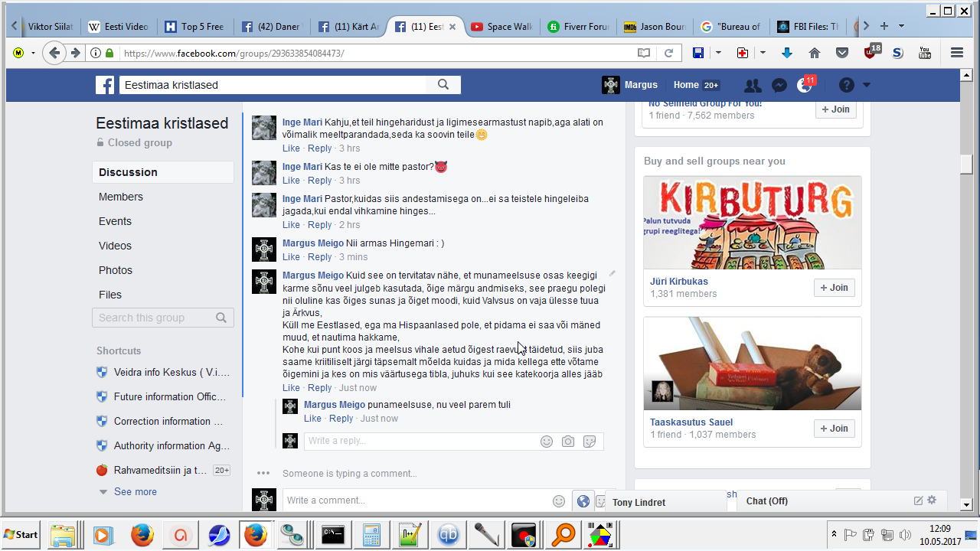Screen dimensions: 980x551
Task: Add a sticker to the reply
Action: pyautogui.click(x=590, y=442)
